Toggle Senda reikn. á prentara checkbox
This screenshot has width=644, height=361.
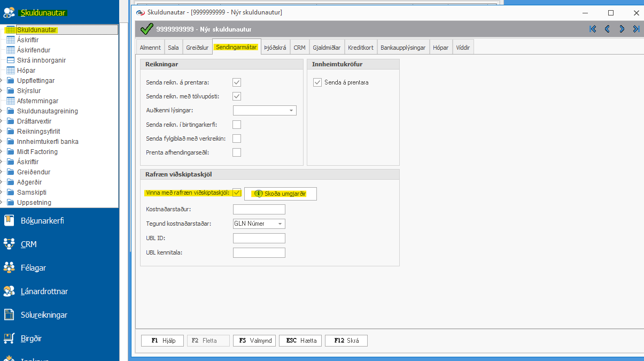click(x=237, y=82)
